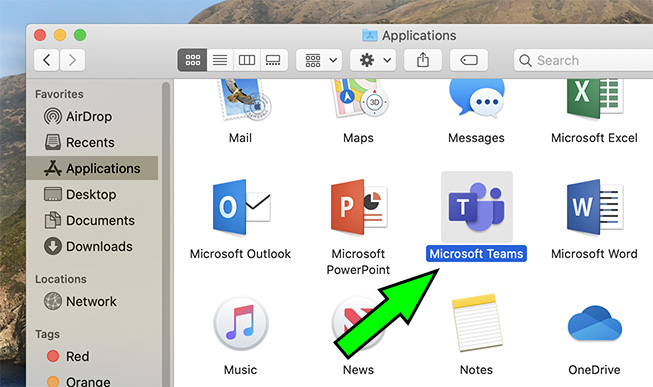Click the News name label
653x387 pixels.
coord(358,370)
